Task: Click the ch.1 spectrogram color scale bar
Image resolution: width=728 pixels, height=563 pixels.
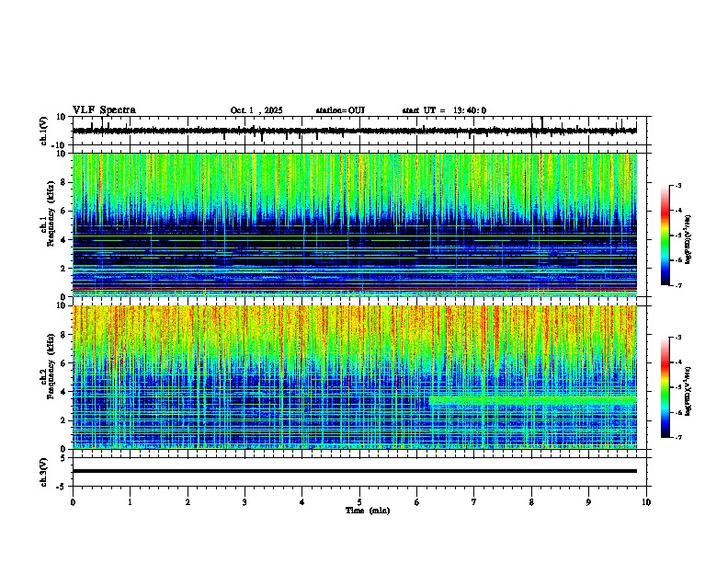Action: point(665,236)
